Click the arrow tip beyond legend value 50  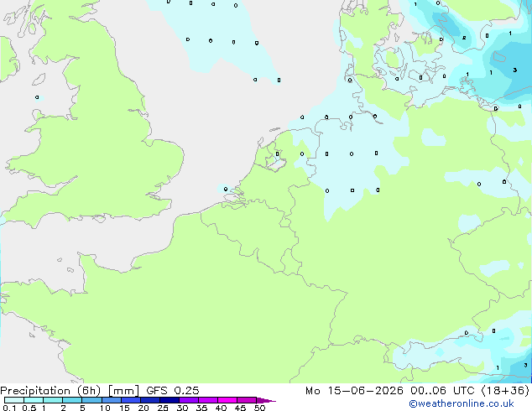pyautogui.click(x=266, y=400)
